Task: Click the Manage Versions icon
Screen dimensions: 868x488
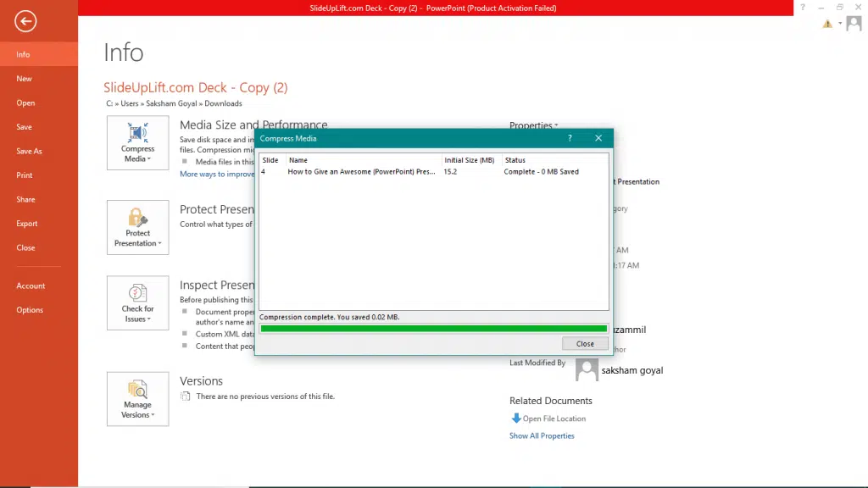Action: pyautogui.click(x=137, y=389)
